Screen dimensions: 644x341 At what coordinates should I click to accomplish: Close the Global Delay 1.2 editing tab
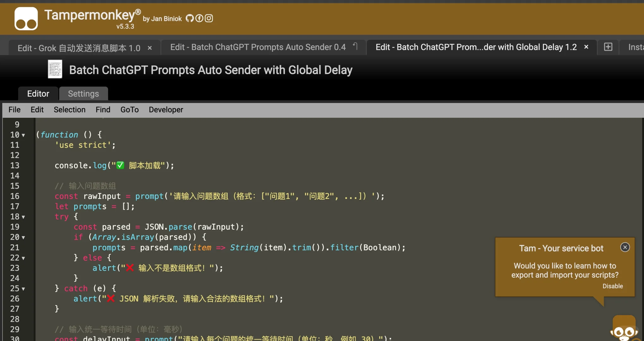coord(586,47)
